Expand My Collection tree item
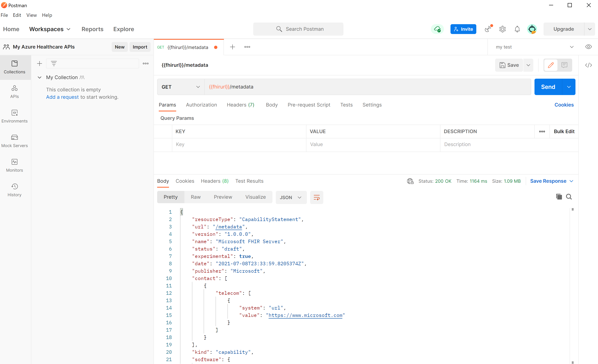This screenshot has width=598, height=364. pyautogui.click(x=39, y=77)
